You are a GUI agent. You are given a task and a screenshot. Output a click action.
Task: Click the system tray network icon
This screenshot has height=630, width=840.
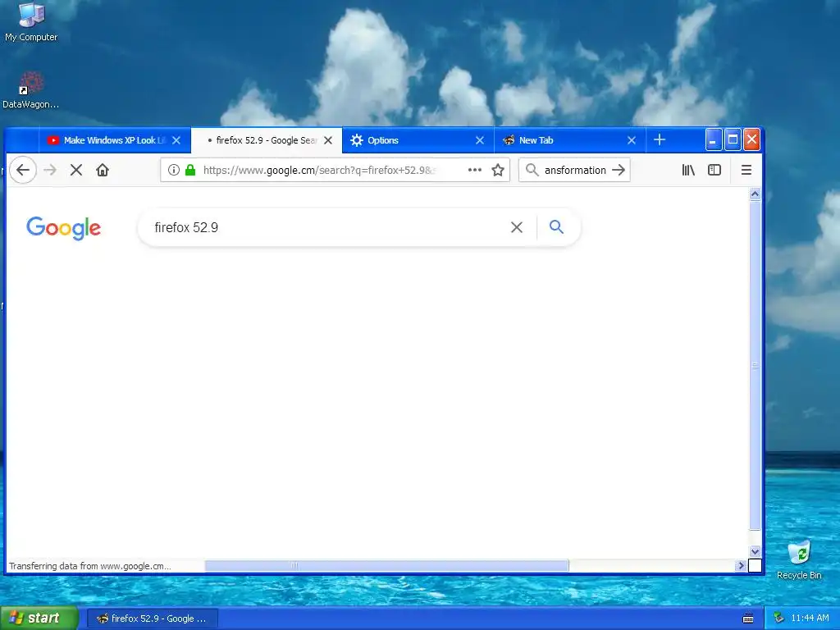click(x=778, y=618)
